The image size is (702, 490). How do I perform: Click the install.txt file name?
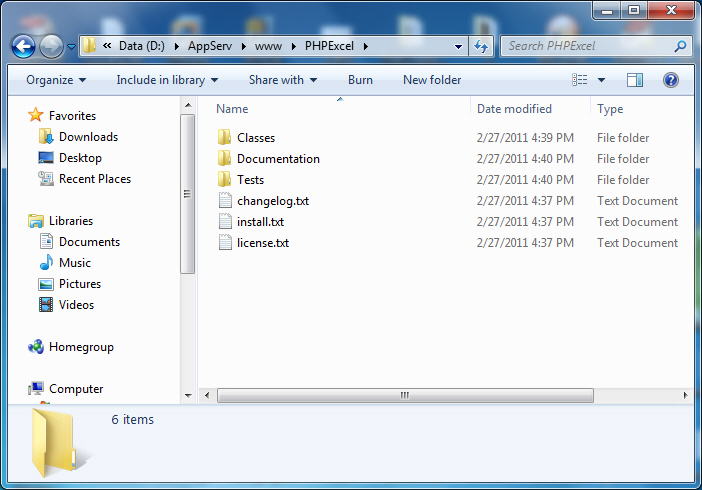(260, 222)
